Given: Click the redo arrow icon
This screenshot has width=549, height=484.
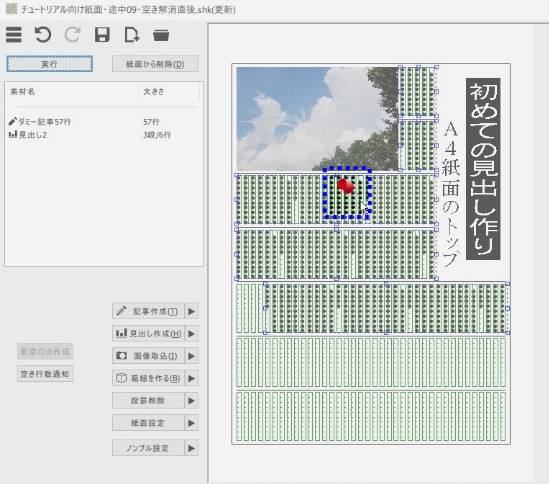Looking at the screenshot, I should [x=72, y=35].
